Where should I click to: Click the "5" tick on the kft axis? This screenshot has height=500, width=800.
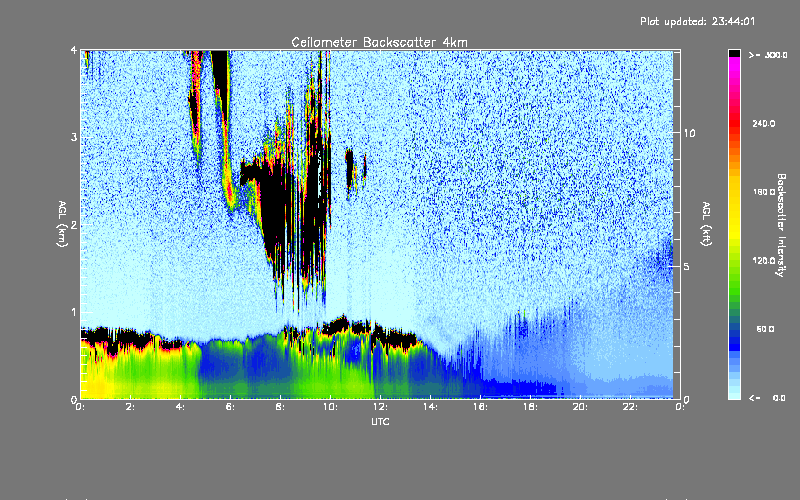tap(686, 266)
